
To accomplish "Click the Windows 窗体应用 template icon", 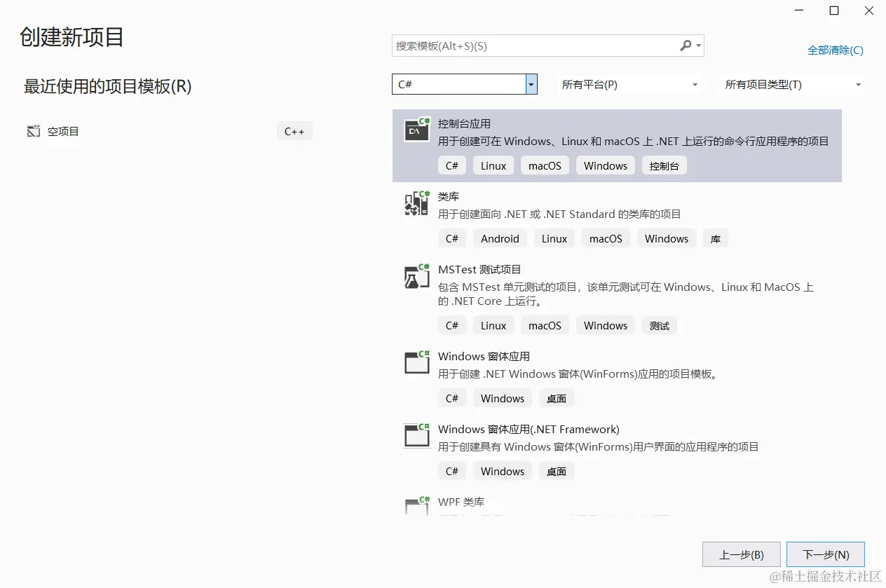I will pos(416,362).
